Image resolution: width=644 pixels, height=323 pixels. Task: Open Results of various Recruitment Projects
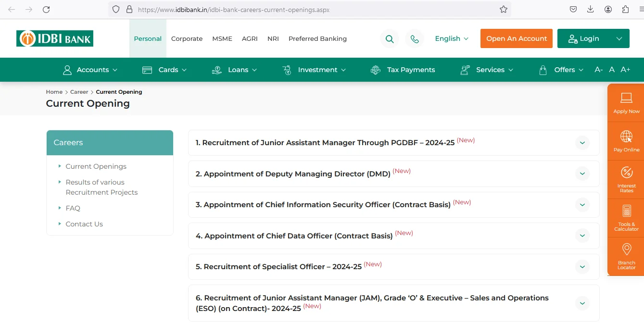point(101,187)
